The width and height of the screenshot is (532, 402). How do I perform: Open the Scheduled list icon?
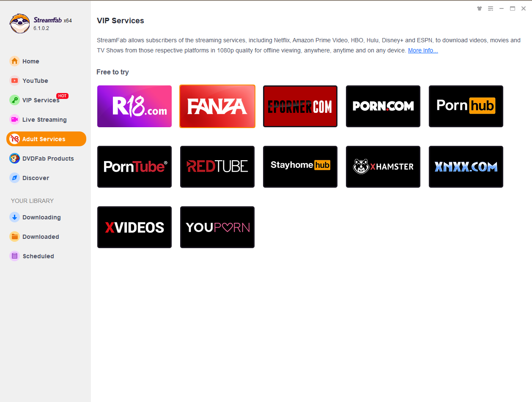[x=15, y=256]
